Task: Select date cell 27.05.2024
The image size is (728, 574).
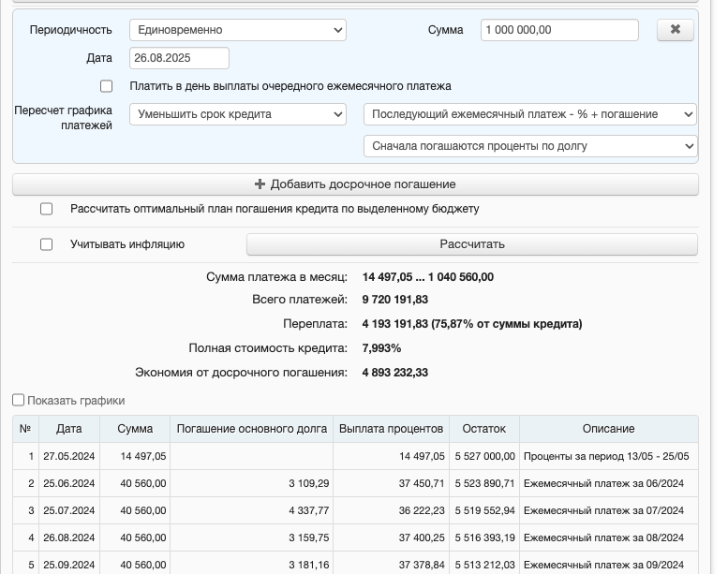Action: point(69,456)
